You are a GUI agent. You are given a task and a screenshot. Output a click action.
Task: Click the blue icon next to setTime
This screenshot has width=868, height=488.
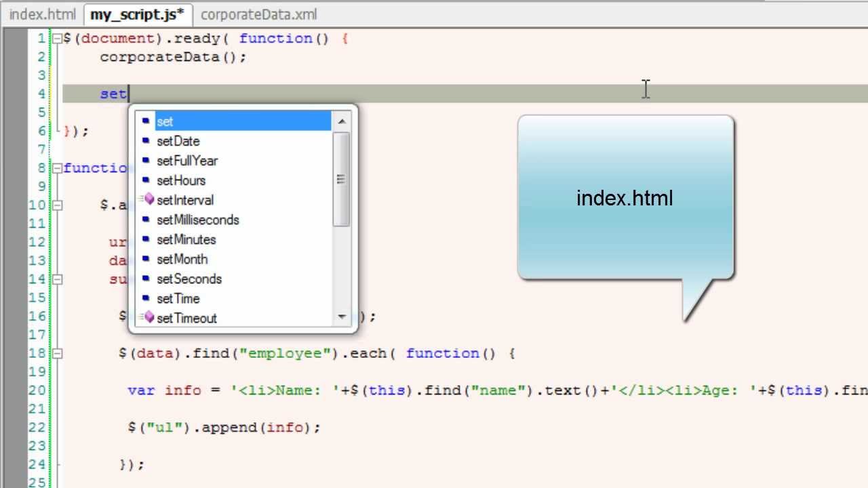pyautogui.click(x=146, y=298)
